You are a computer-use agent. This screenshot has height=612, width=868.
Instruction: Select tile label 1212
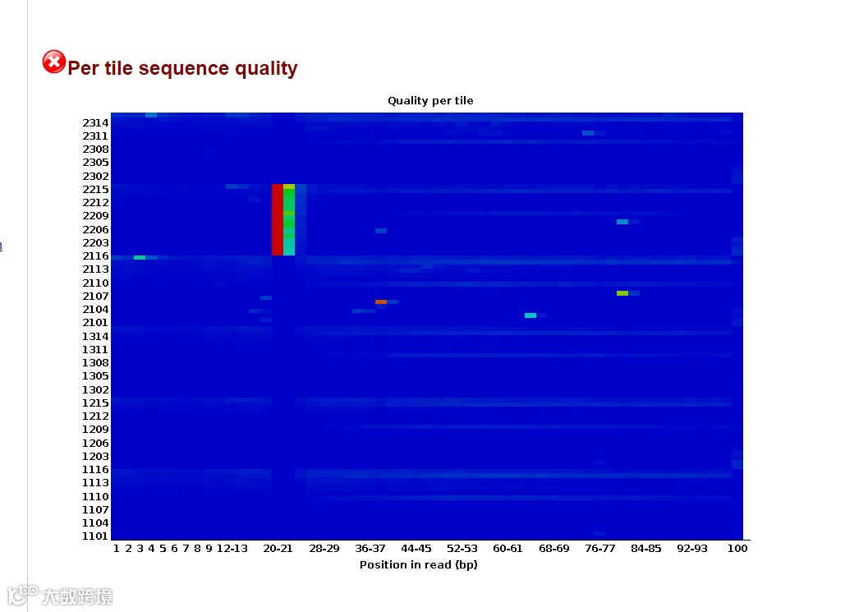click(x=95, y=416)
